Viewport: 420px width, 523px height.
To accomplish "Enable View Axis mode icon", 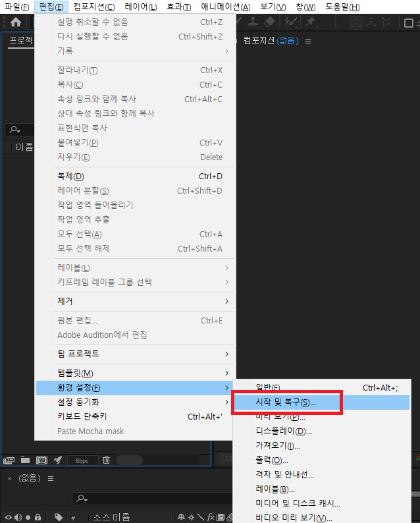I will click(x=386, y=22).
